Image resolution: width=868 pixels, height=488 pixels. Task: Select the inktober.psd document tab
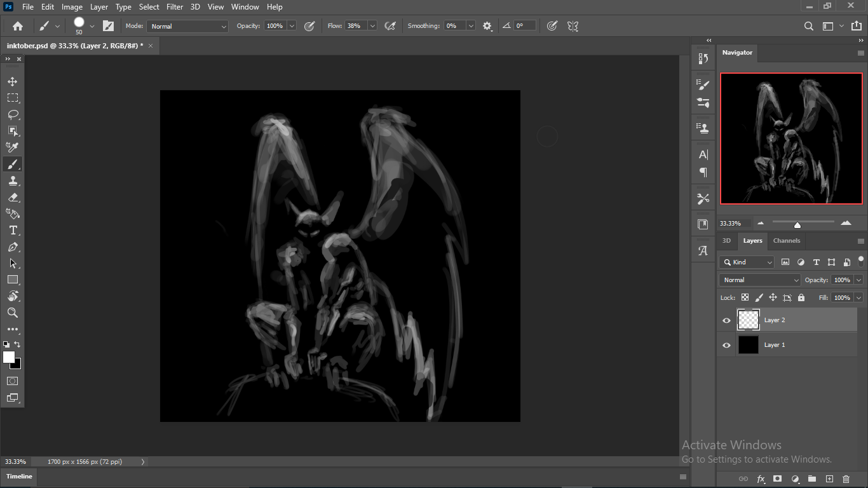click(75, 46)
